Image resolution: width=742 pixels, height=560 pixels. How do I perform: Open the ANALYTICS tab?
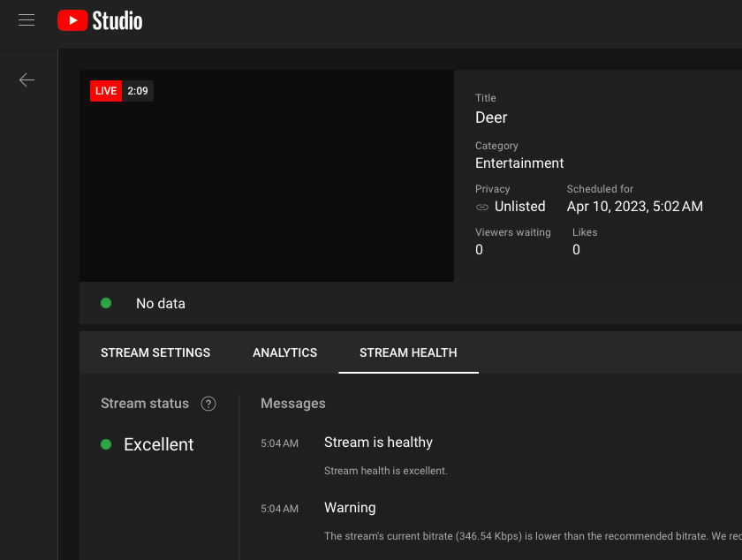coord(284,352)
